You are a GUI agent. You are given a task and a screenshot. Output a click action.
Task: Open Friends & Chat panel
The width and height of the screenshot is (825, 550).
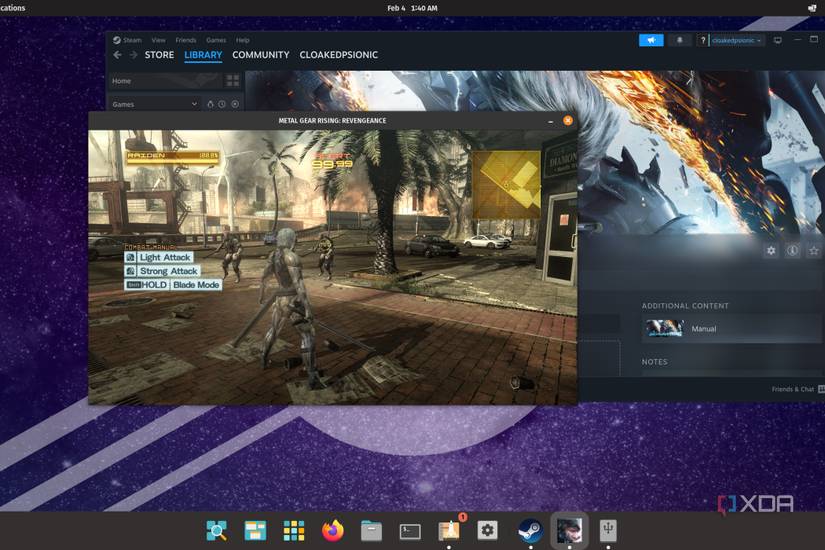click(x=796, y=389)
